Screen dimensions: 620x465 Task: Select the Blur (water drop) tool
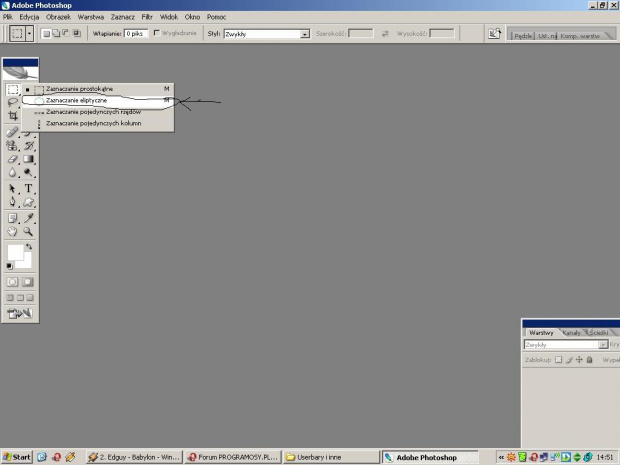tap(12, 172)
